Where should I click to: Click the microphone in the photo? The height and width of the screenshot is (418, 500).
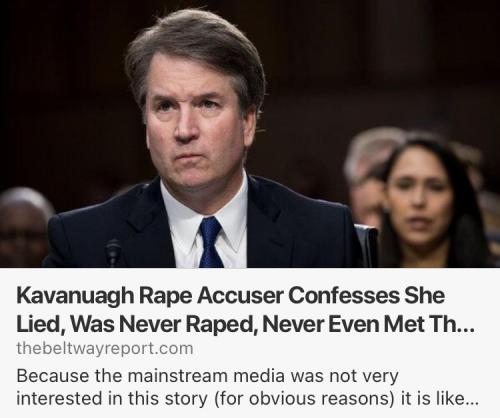(113, 252)
